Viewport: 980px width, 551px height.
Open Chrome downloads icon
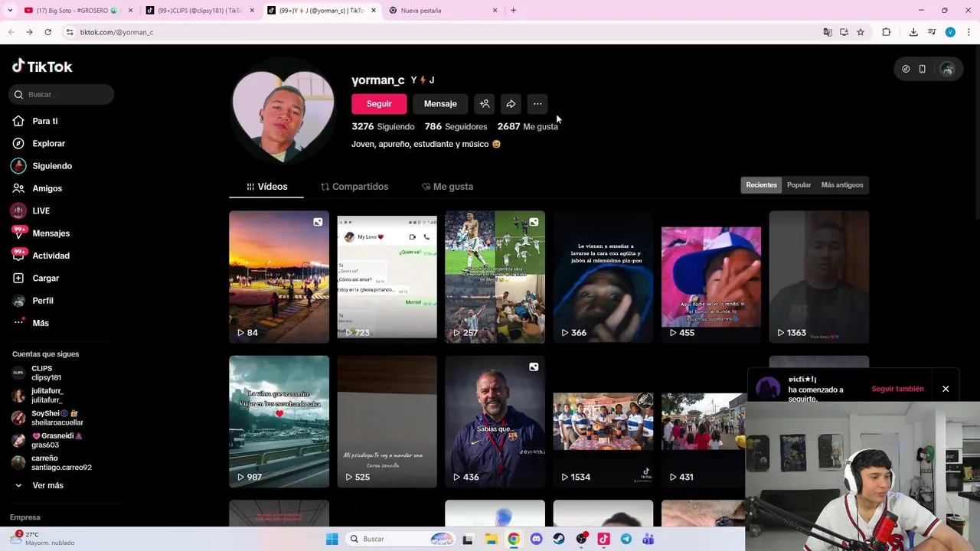pos(913,32)
